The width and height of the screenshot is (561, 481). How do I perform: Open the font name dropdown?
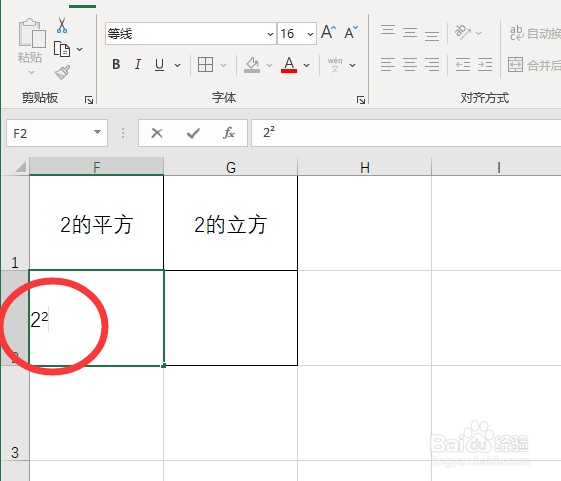click(270, 34)
